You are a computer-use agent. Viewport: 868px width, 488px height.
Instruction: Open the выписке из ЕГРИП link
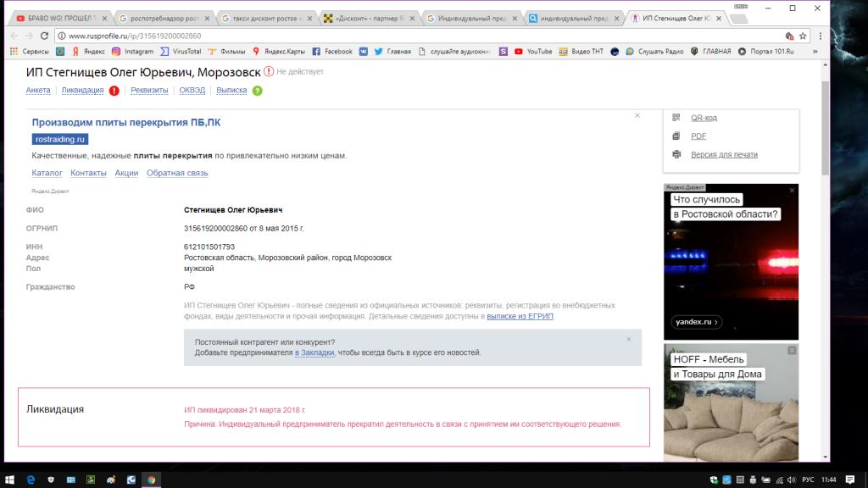pyautogui.click(x=520, y=317)
